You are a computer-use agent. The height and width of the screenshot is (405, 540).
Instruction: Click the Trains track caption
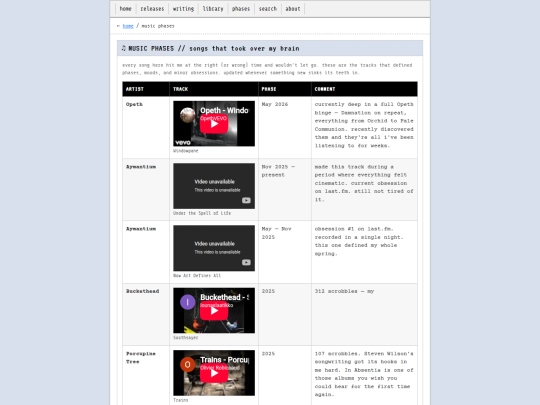pyautogui.click(x=180, y=400)
